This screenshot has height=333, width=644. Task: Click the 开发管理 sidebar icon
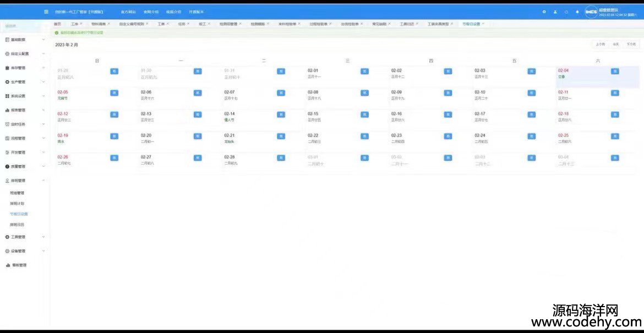7,152
